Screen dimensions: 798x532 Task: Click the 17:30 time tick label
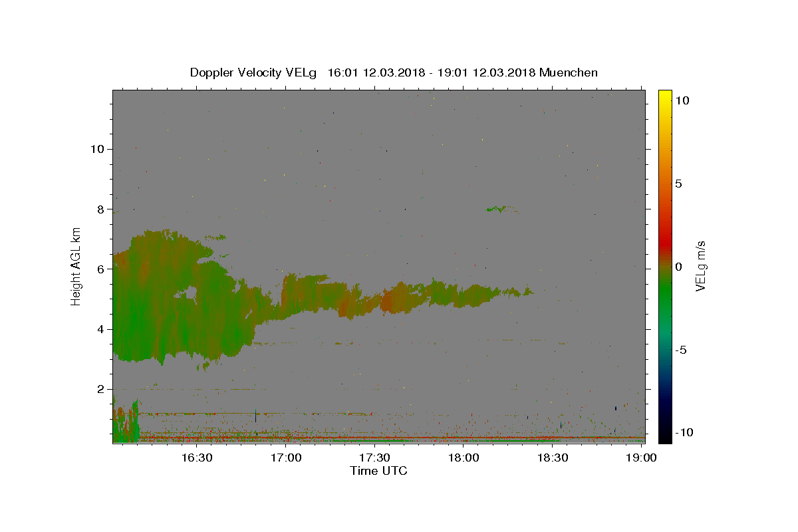point(374,458)
